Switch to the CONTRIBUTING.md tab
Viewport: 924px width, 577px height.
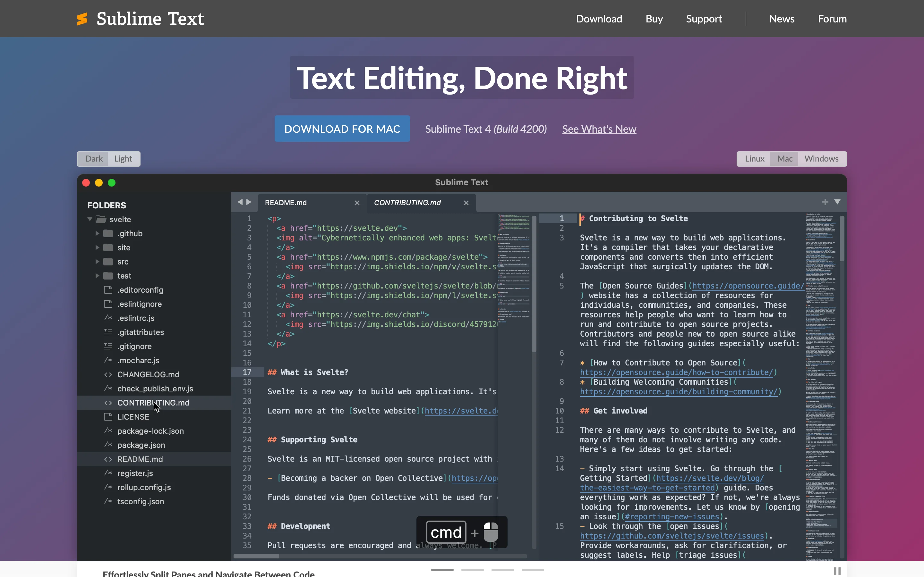click(x=407, y=202)
